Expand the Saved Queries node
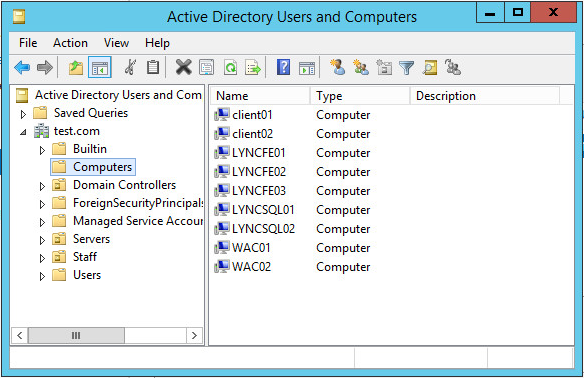This screenshot has height=378, width=584. tap(23, 114)
